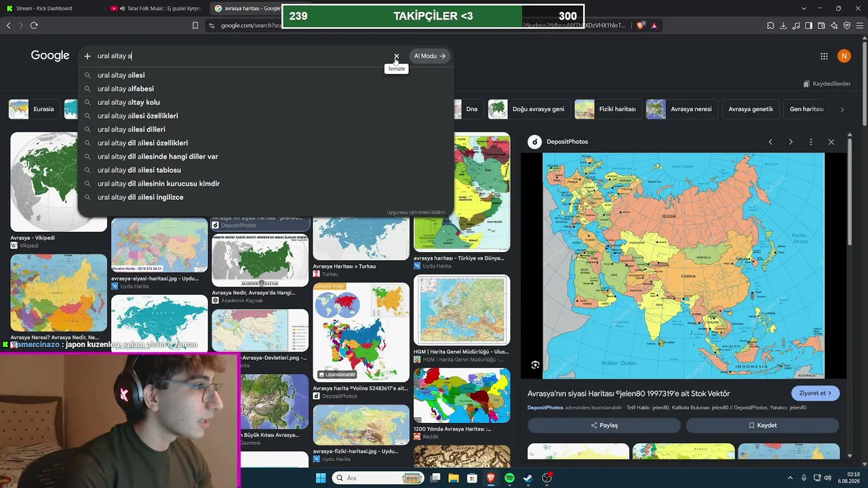The image size is (868, 488).
Task: Select the avrasya haritası Google tab
Action: pos(248,8)
